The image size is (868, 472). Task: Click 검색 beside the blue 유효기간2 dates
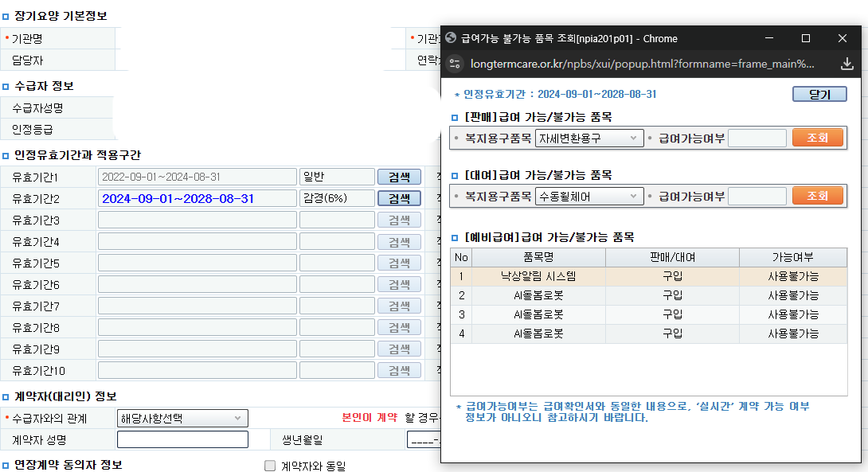399,198
